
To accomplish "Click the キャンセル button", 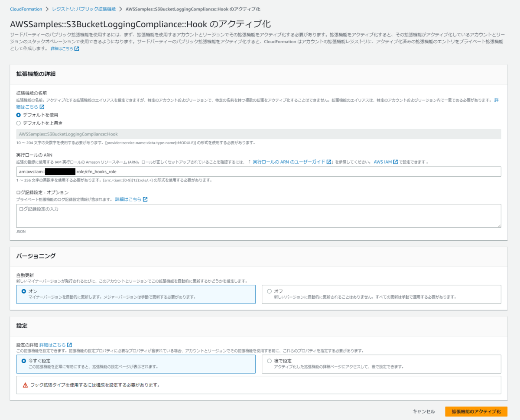I will click(423, 412).
